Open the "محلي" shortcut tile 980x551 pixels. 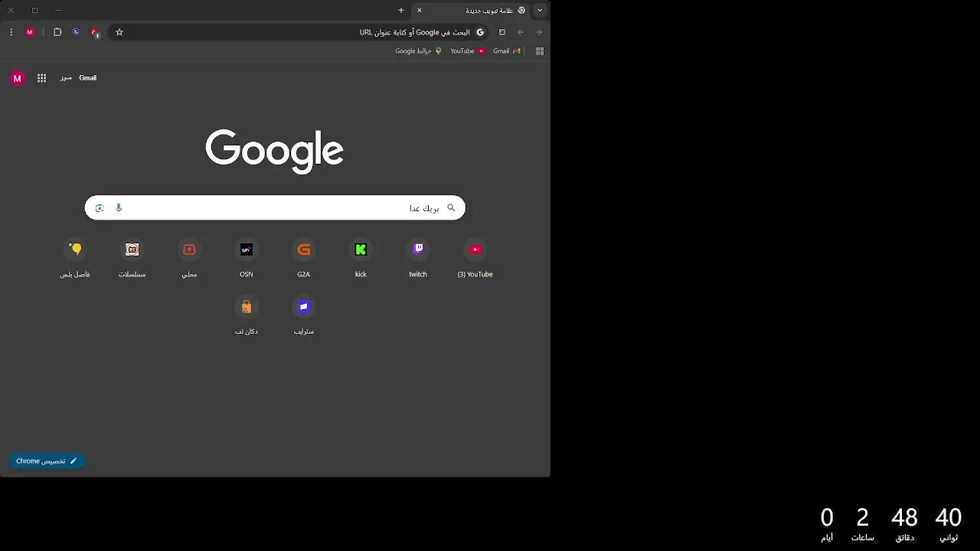point(190,258)
